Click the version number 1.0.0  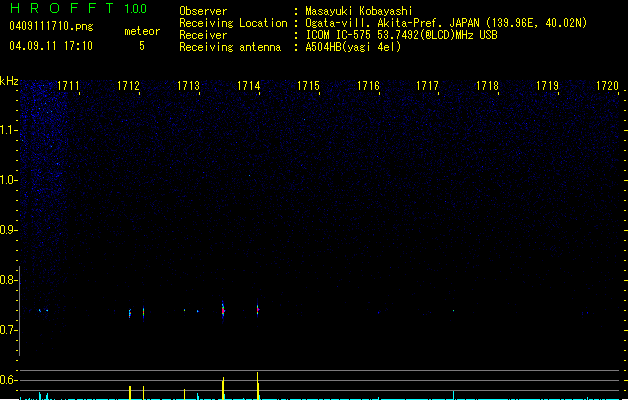tap(136, 9)
